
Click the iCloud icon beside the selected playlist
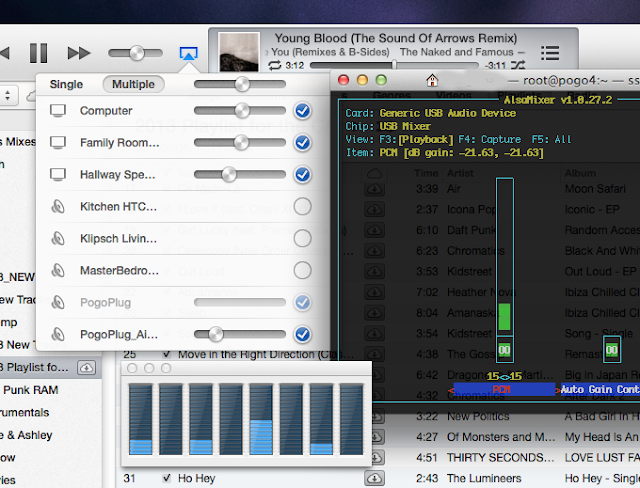(86, 368)
